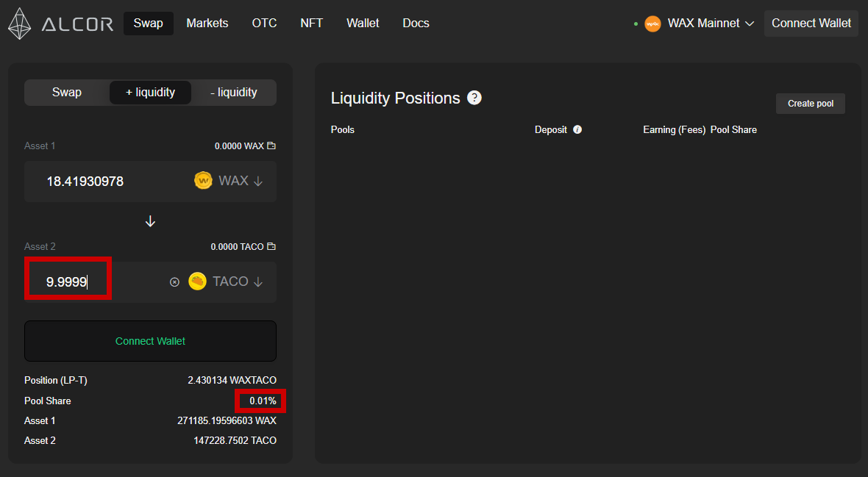Swap asset order with the middle down arrow
Image resolution: width=868 pixels, height=477 pixels.
pos(150,221)
